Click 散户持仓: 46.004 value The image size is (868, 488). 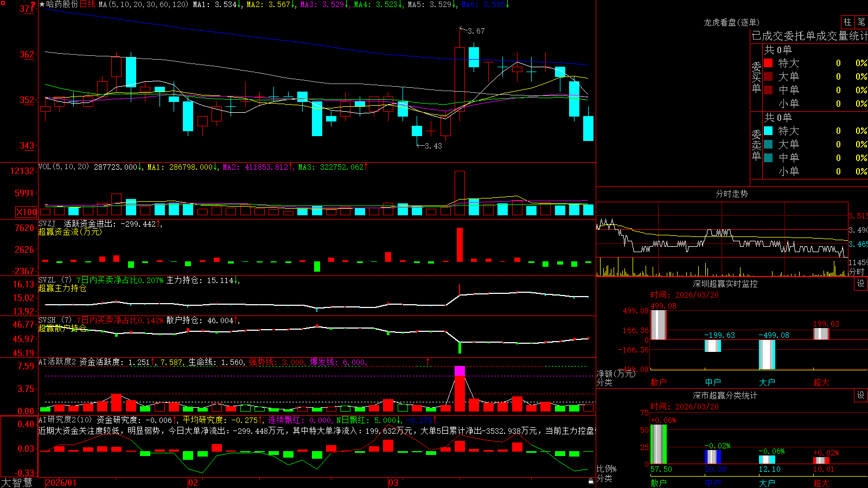pos(202,320)
